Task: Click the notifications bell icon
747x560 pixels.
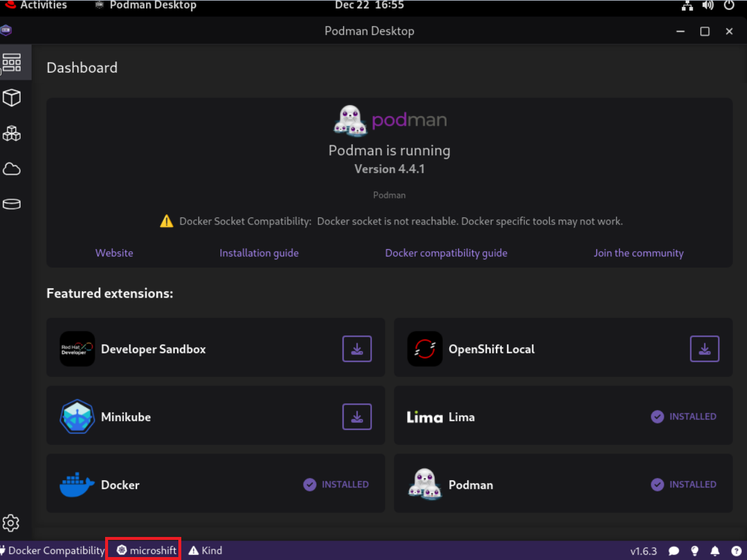Action: click(715, 551)
